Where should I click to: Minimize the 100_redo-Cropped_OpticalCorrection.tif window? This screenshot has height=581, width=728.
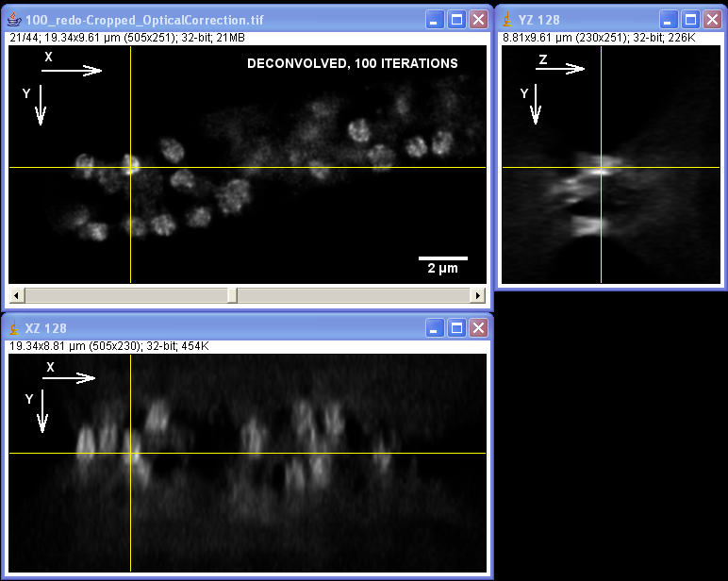click(x=435, y=20)
